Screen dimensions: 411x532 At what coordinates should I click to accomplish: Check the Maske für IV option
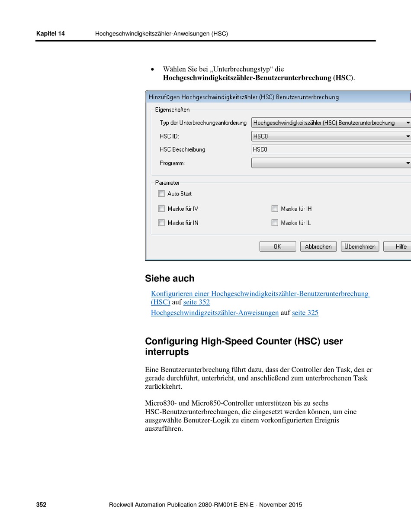pyautogui.click(x=161, y=209)
